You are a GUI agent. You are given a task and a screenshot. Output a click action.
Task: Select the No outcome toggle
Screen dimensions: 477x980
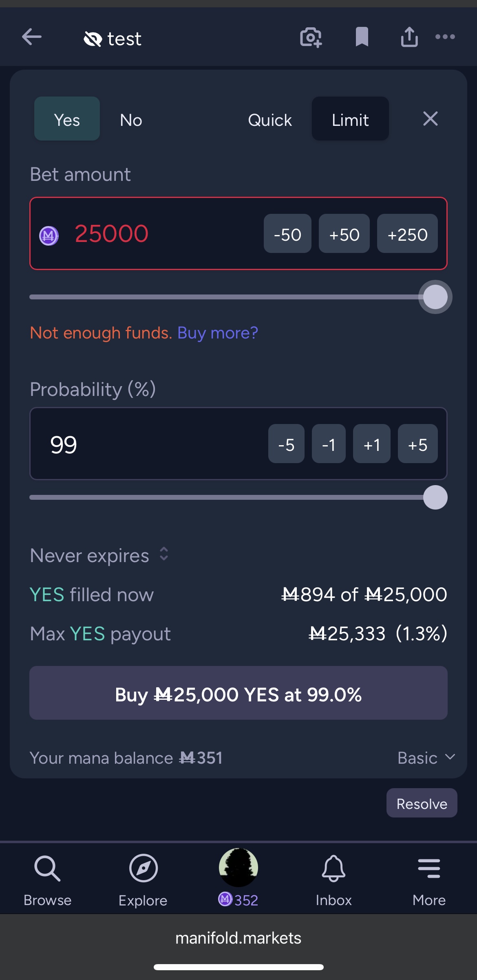point(131,120)
